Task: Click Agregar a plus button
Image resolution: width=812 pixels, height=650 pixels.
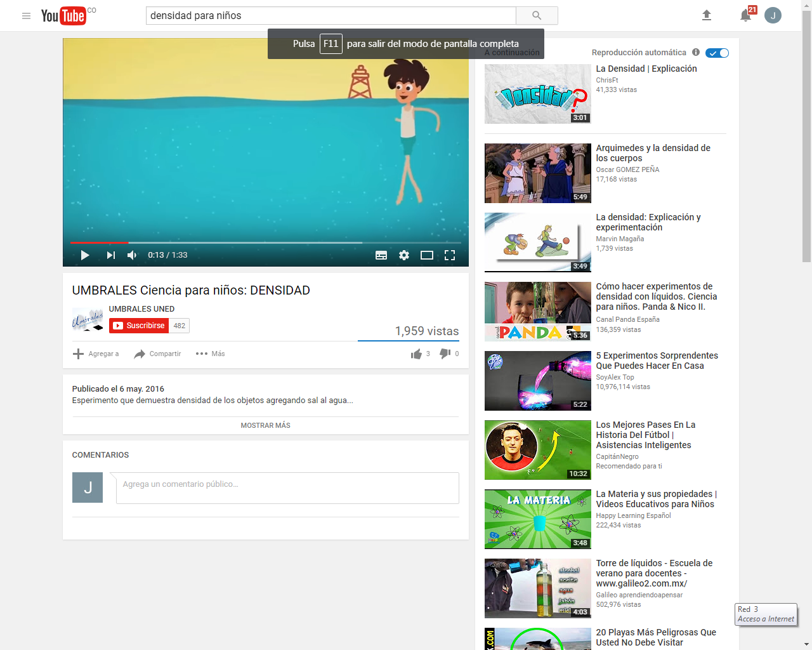Action: [x=96, y=354]
